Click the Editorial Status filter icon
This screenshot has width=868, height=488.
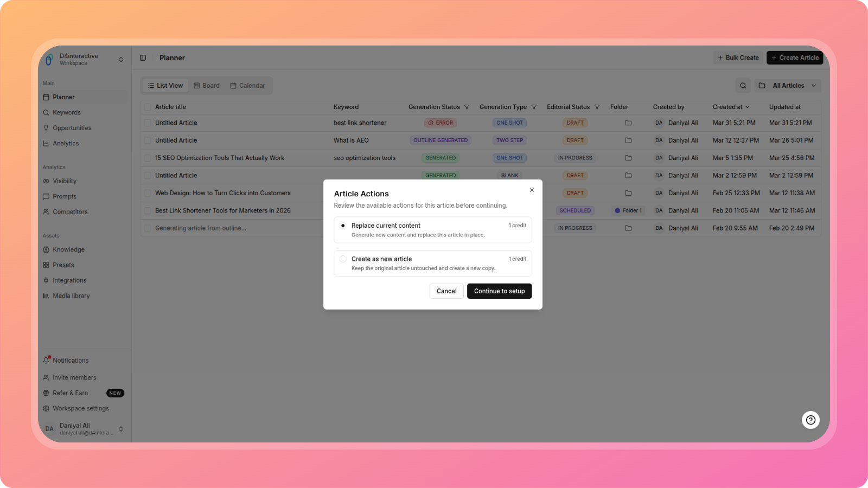tap(597, 107)
